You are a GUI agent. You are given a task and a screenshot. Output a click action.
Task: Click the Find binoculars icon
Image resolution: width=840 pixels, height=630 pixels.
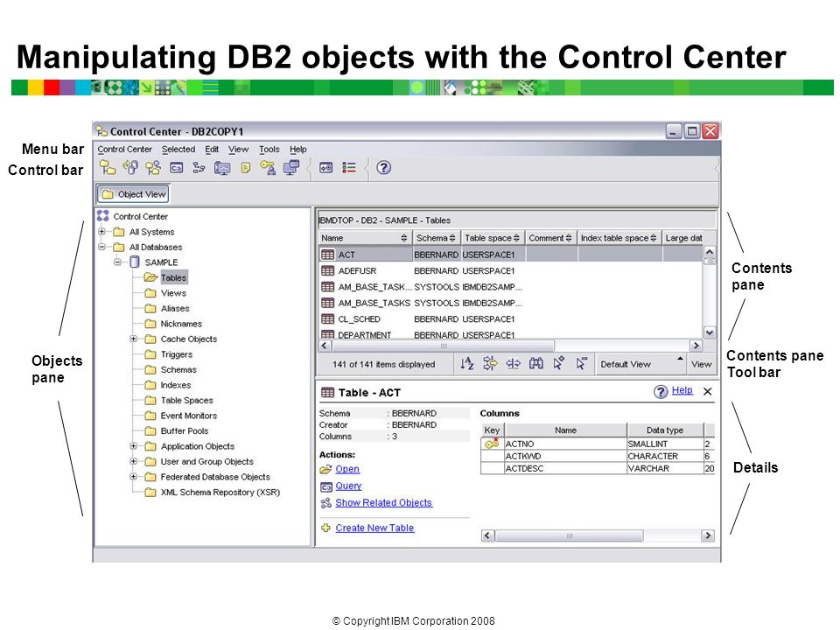coord(535,364)
